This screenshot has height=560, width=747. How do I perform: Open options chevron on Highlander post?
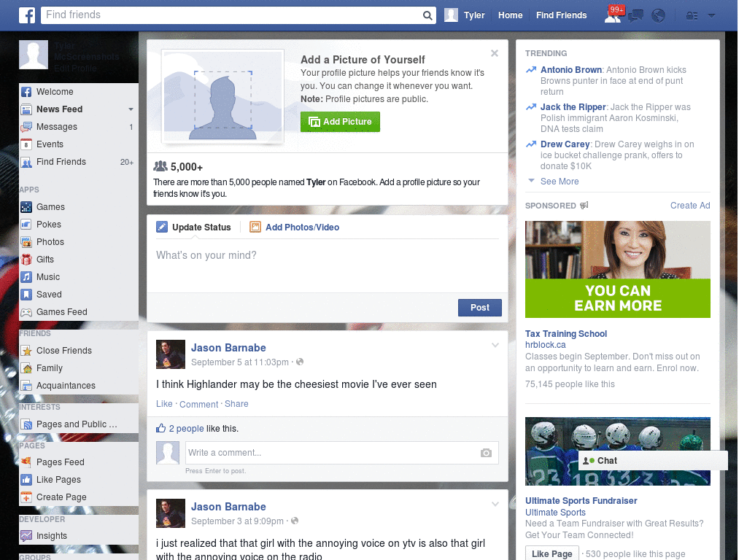[495, 345]
